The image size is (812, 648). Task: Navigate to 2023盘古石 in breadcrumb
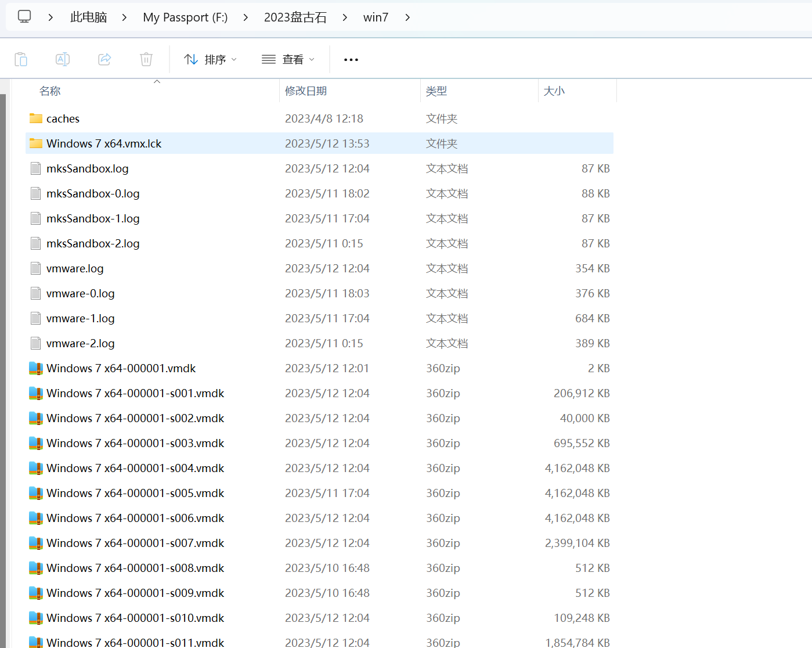(295, 17)
